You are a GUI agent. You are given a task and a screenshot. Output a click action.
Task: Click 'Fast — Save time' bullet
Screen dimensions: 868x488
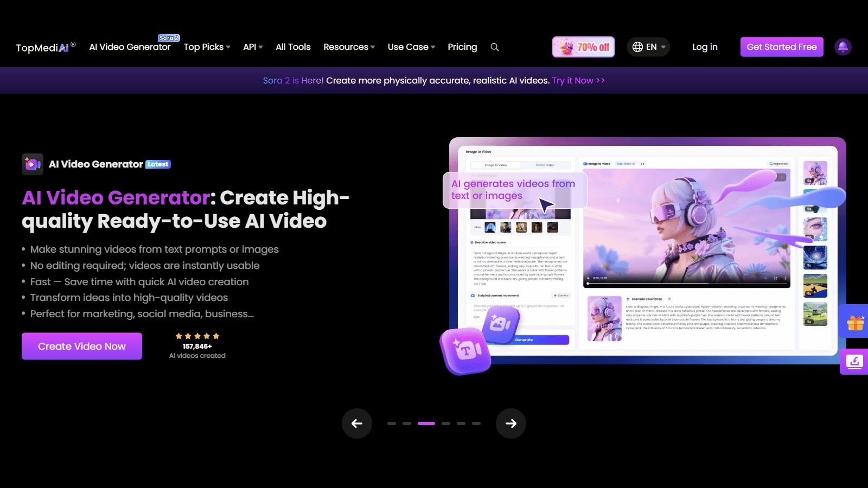(x=139, y=282)
